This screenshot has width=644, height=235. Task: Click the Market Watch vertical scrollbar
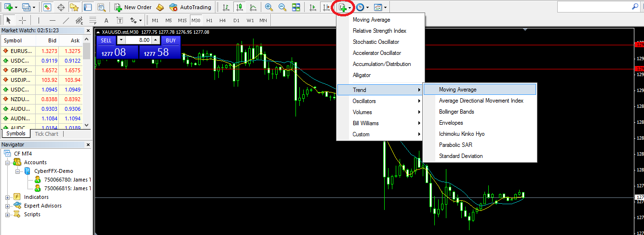pyautogui.click(x=87, y=83)
